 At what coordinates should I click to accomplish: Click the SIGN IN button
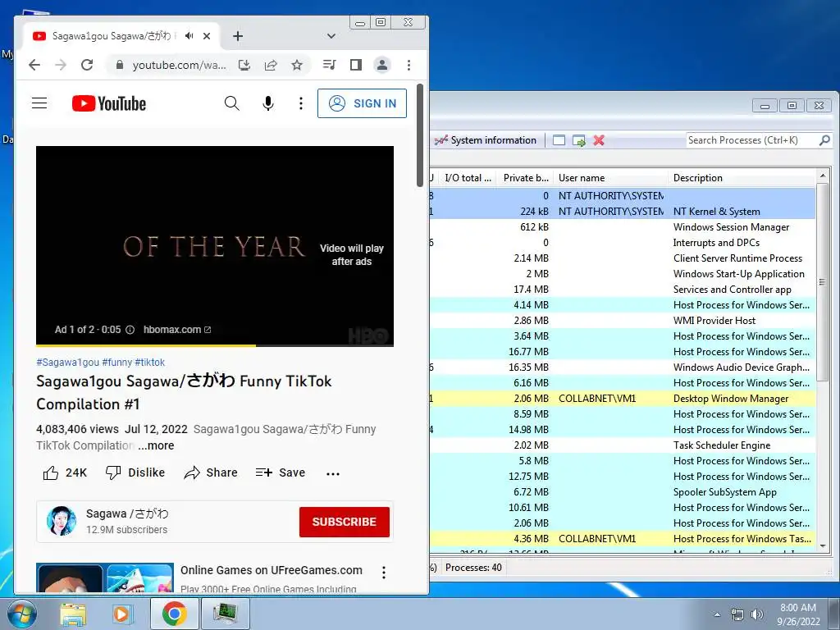click(362, 103)
